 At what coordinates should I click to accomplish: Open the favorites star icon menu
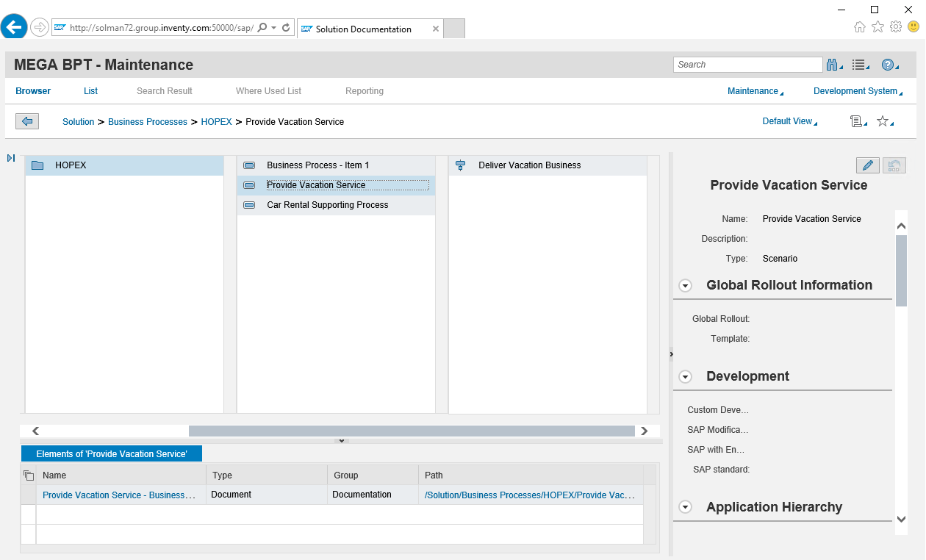[x=883, y=121]
